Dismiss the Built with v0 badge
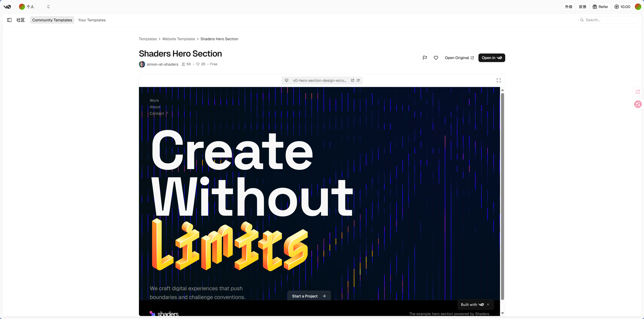 tap(488, 305)
